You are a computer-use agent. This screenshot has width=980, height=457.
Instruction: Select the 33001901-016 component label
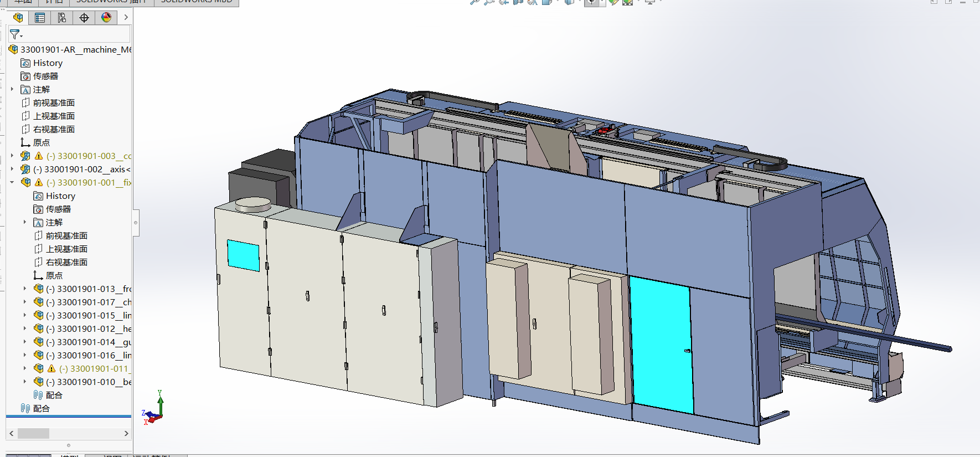point(89,355)
